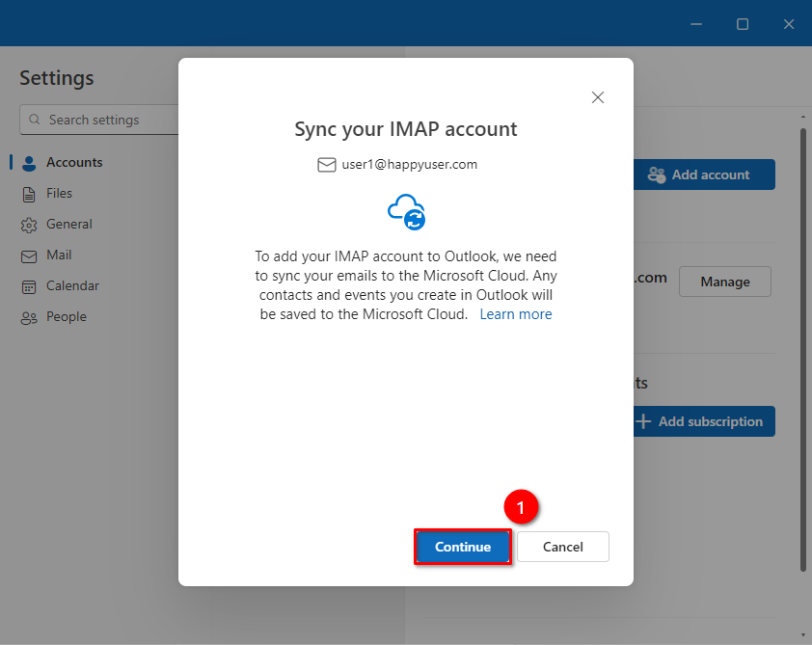Viewport: 812px width, 645px height.
Task: Click the scrollbar up arrow
Action: pyautogui.click(x=803, y=117)
